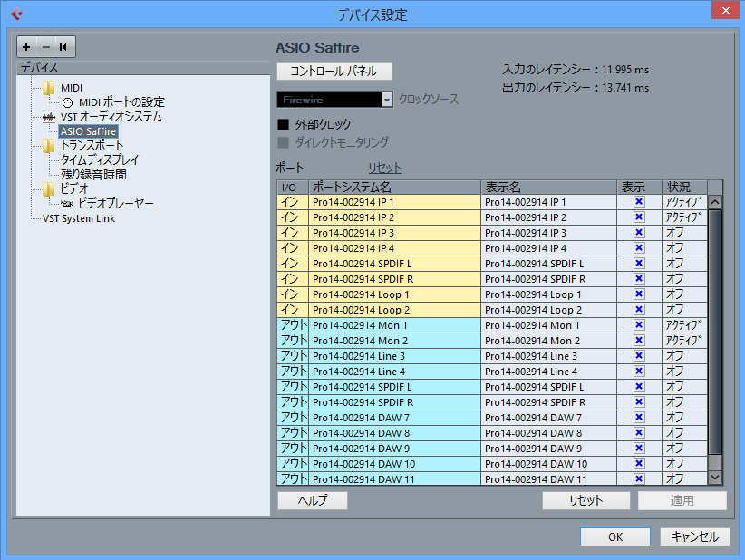Screen dimensions: 745x560
Task: Select トランスポート in the device tree
Action: point(92,146)
